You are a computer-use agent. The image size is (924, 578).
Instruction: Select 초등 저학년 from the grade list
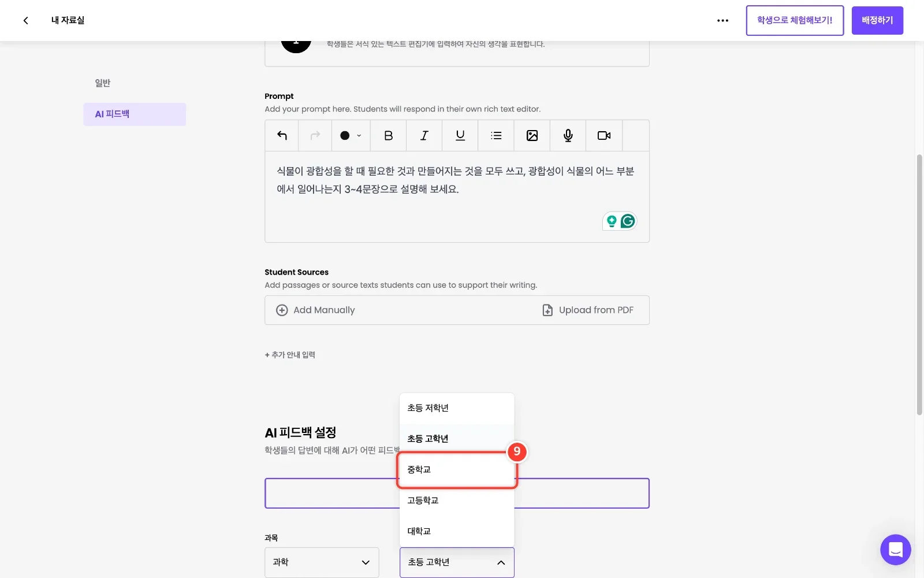pyautogui.click(x=457, y=408)
